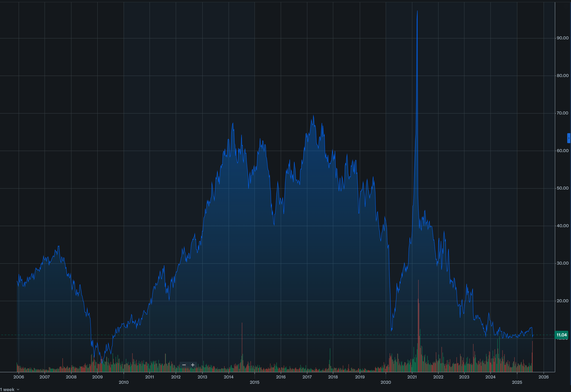Click the 2008 label on time axis
The image size is (571, 392).
click(x=71, y=377)
